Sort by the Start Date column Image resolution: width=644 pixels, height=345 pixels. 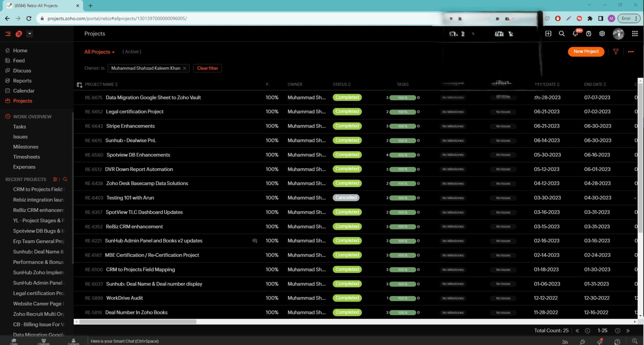[x=547, y=85]
